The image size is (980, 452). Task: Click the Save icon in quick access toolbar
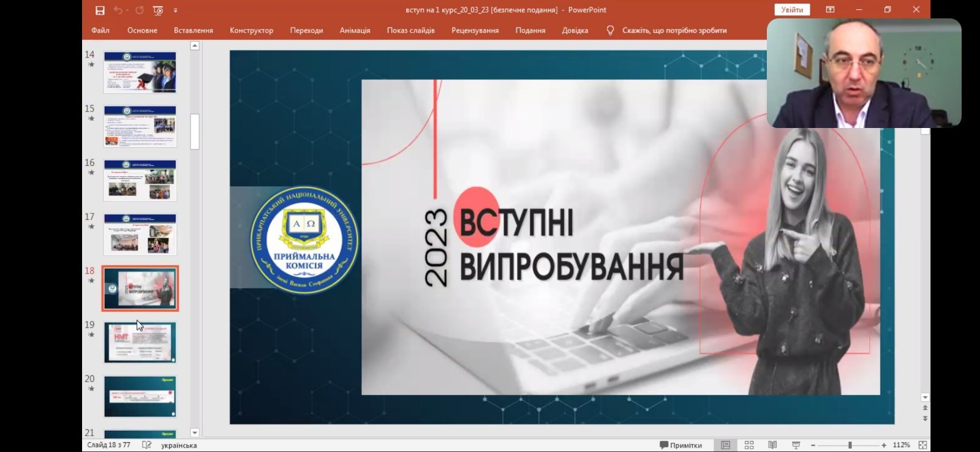[100, 10]
